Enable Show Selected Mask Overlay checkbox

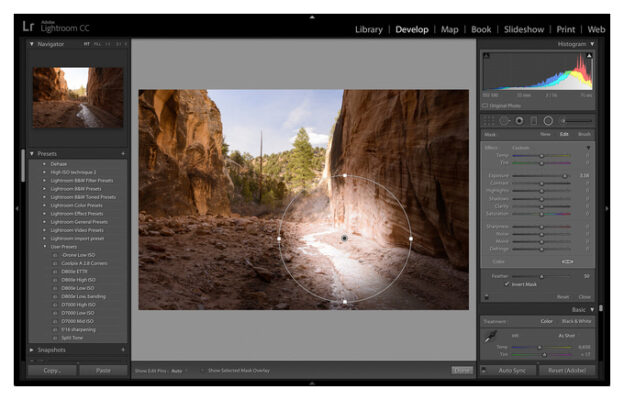203,371
